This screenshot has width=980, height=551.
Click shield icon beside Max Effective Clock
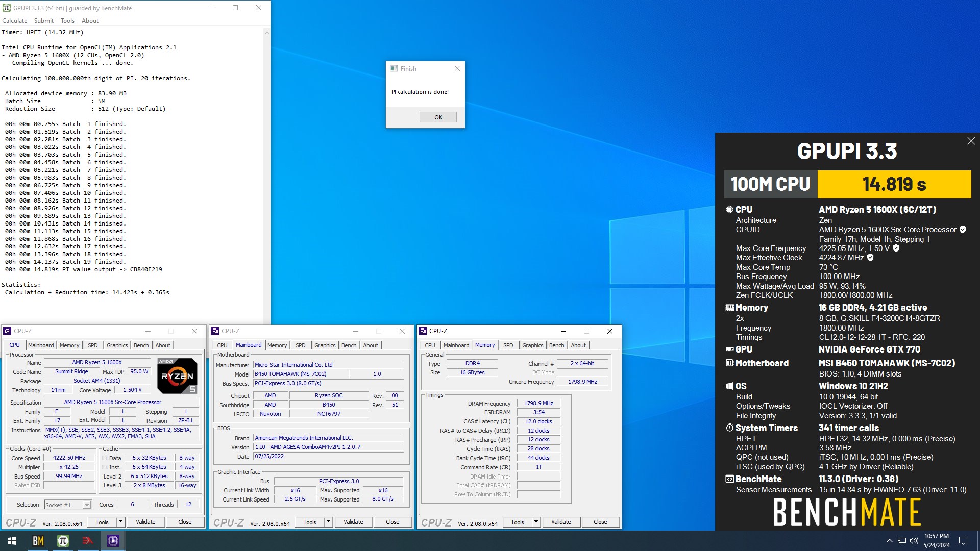click(870, 258)
